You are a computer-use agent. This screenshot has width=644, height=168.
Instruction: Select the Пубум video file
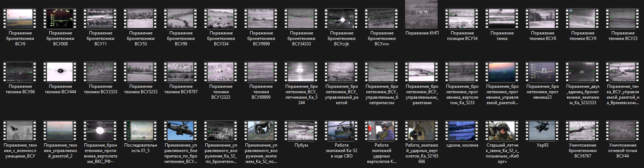click(302, 131)
